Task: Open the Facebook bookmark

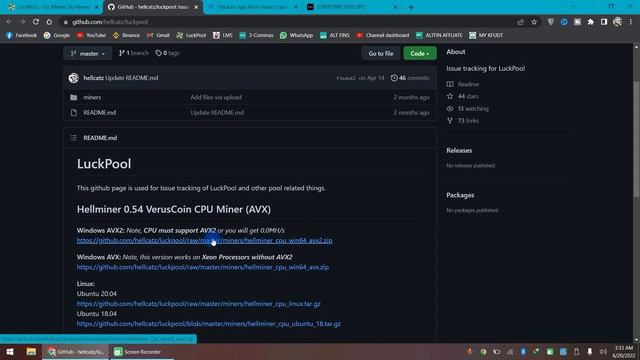Action: (22, 36)
